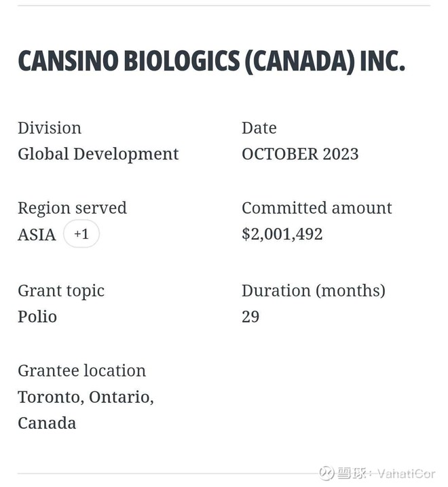Screen dimensions: 448x487
Task: Click the Date field label
Action: click(259, 128)
